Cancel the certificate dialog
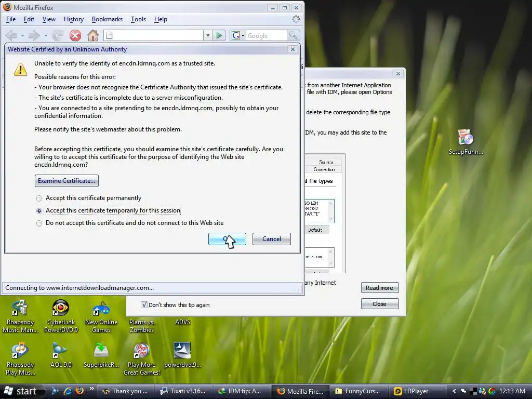This screenshot has width=532, height=399. pyautogui.click(x=271, y=239)
